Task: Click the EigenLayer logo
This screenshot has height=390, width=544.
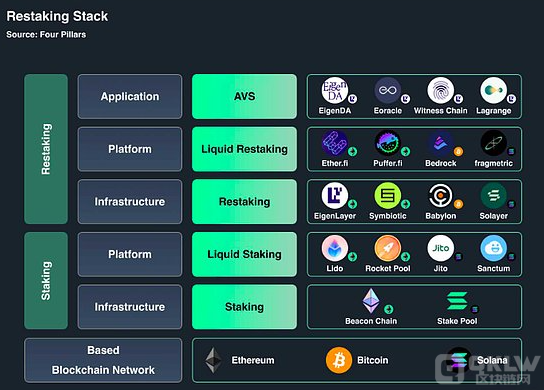Action: click(x=335, y=195)
